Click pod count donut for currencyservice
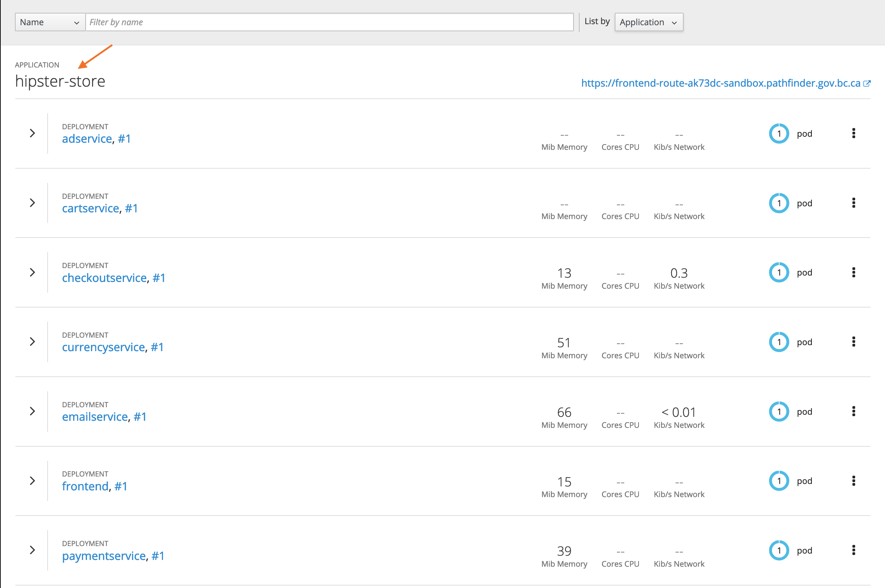885x588 pixels. pos(779,342)
